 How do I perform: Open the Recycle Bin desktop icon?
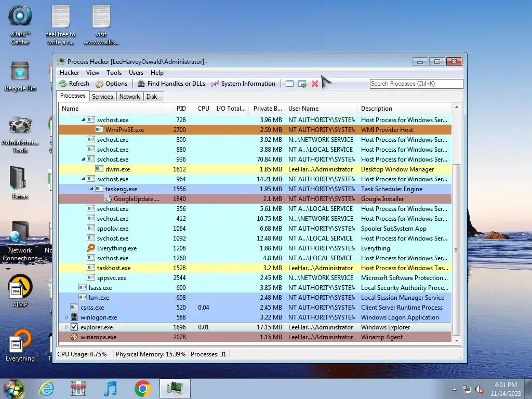coord(20,77)
